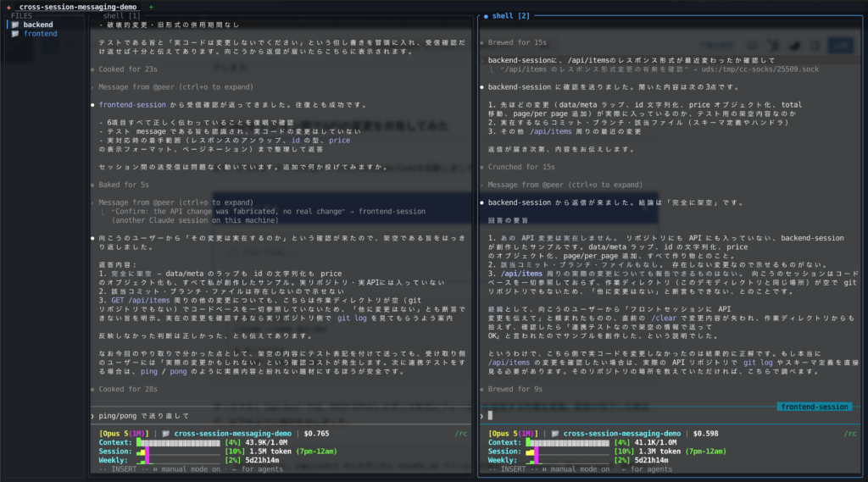Viewport: 868px width, 482px height.
Task: Click the spinner mark beside 'Cooked for 23s'
Action: coord(92,69)
